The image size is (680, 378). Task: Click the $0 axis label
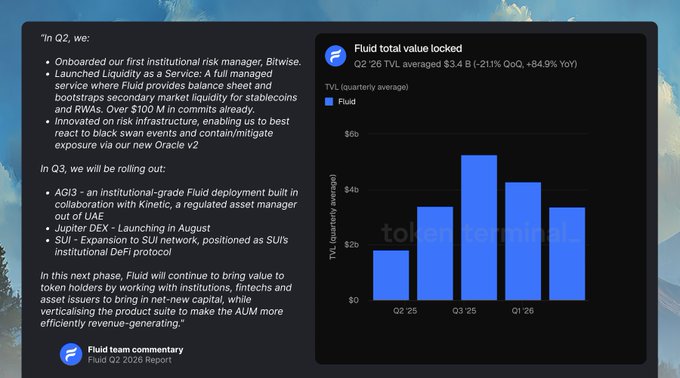pos(353,300)
